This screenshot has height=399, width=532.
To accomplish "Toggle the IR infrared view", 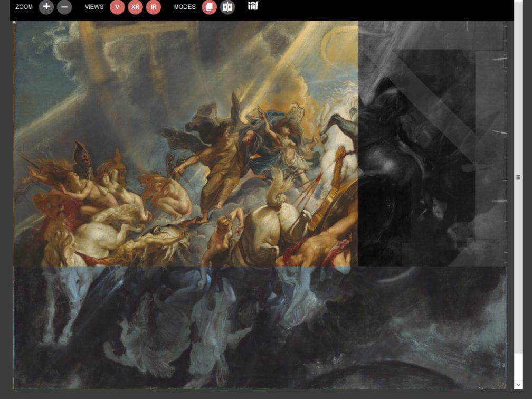I will click(x=154, y=7).
